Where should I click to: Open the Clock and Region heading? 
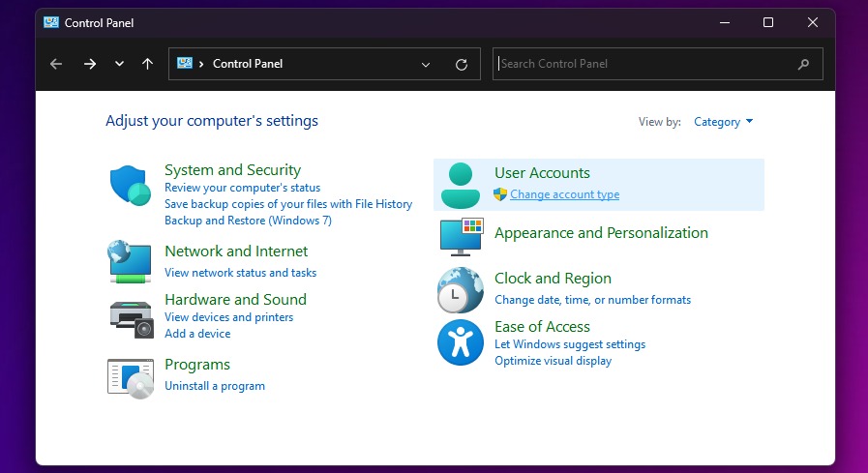(x=553, y=279)
